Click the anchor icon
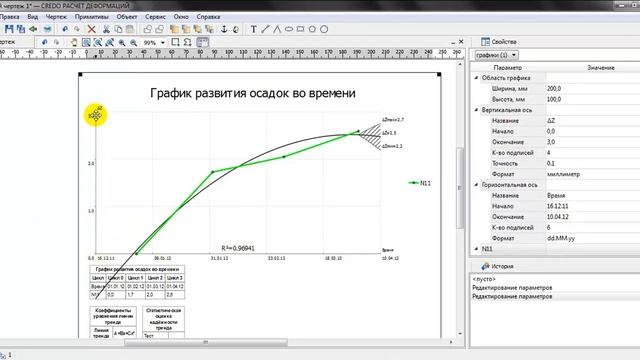This screenshot has width=640, height=360. pos(224,29)
